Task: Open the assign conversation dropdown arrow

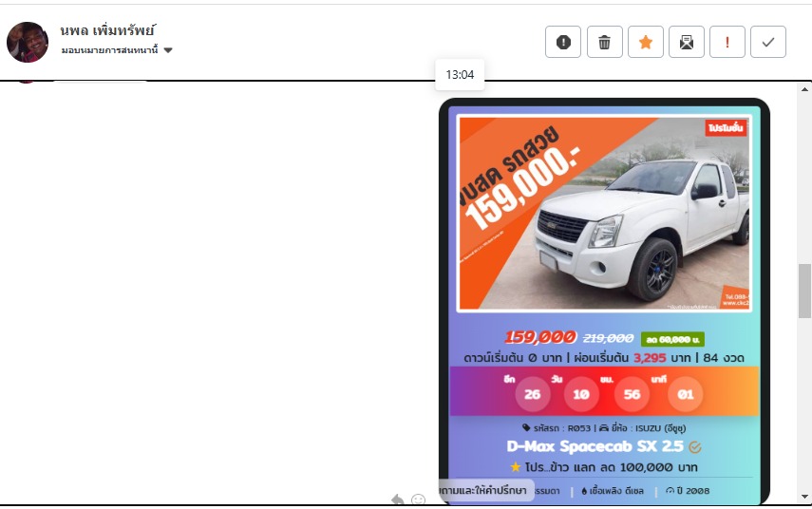Action: click(x=168, y=50)
